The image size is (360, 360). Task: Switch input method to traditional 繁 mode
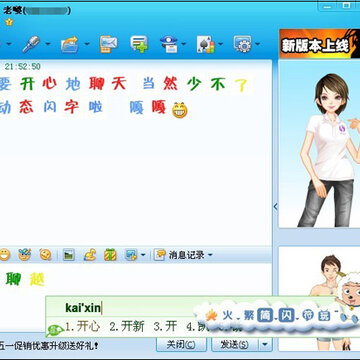(x=249, y=315)
